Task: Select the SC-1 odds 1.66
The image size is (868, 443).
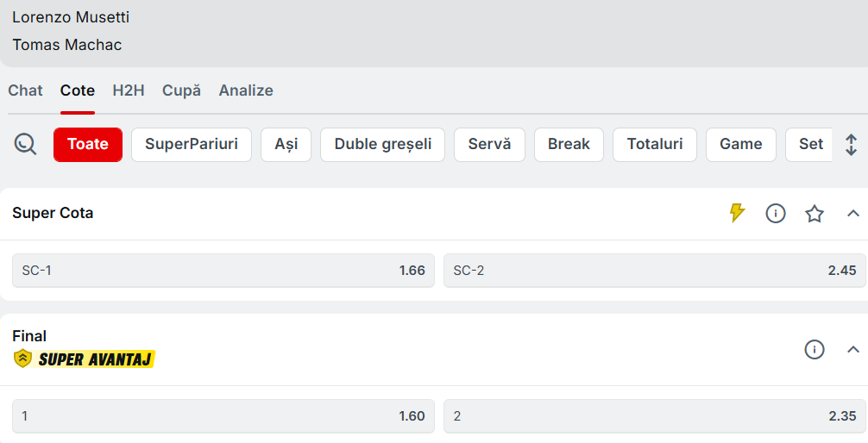Action: pyautogui.click(x=223, y=270)
